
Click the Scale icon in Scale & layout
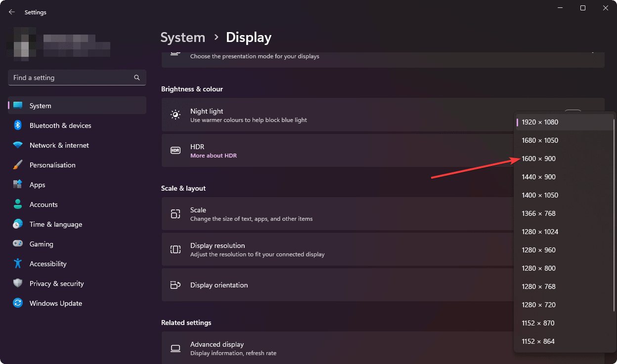click(x=176, y=214)
